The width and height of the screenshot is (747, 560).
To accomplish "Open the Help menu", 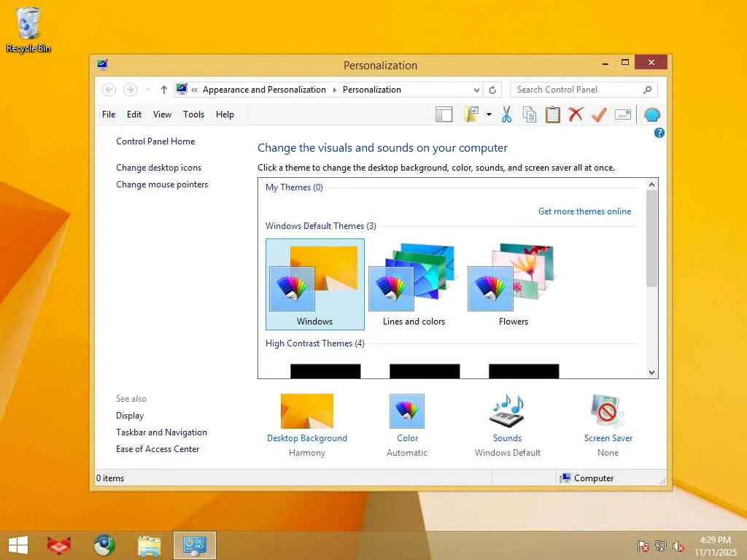I will pyautogui.click(x=225, y=114).
